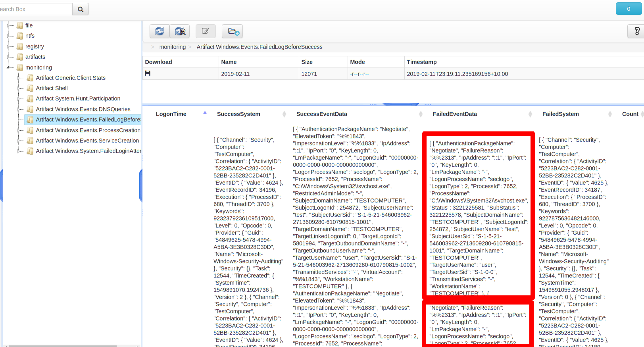
Task: Click the download folder toolbar icon
Action: (233, 31)
